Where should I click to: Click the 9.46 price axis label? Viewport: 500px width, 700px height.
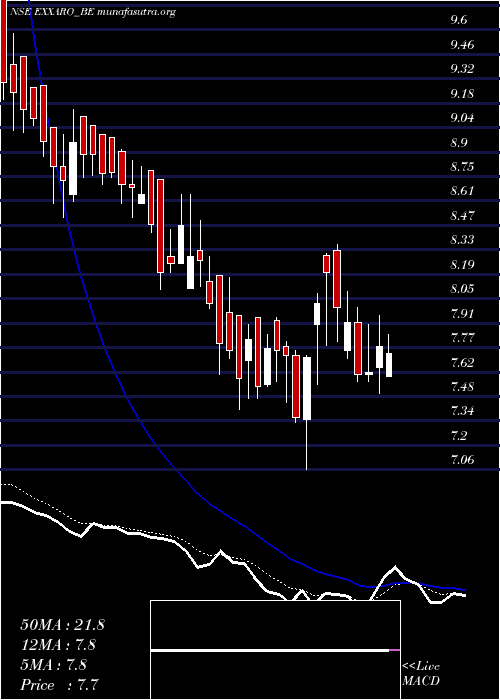(x=462, y=45)
